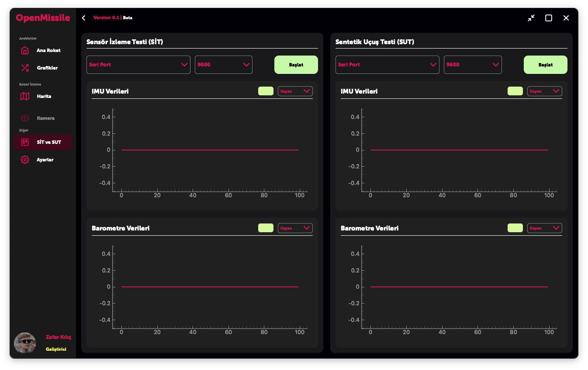Open the 9600 baud rate dropdown in SUT panel
Screen dimensions: 588x370
(x=473, y=65)
